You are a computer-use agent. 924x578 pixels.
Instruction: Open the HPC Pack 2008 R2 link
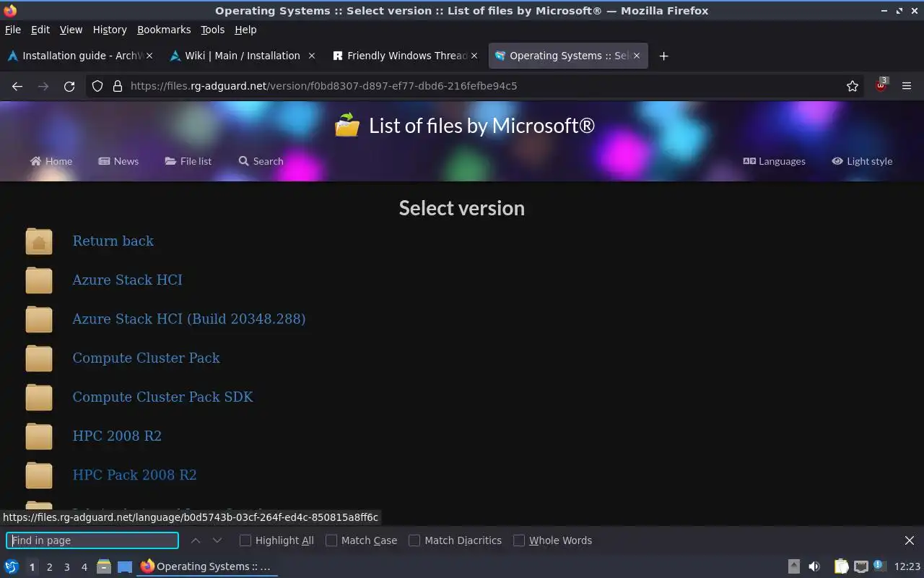[x=134, y=475]
